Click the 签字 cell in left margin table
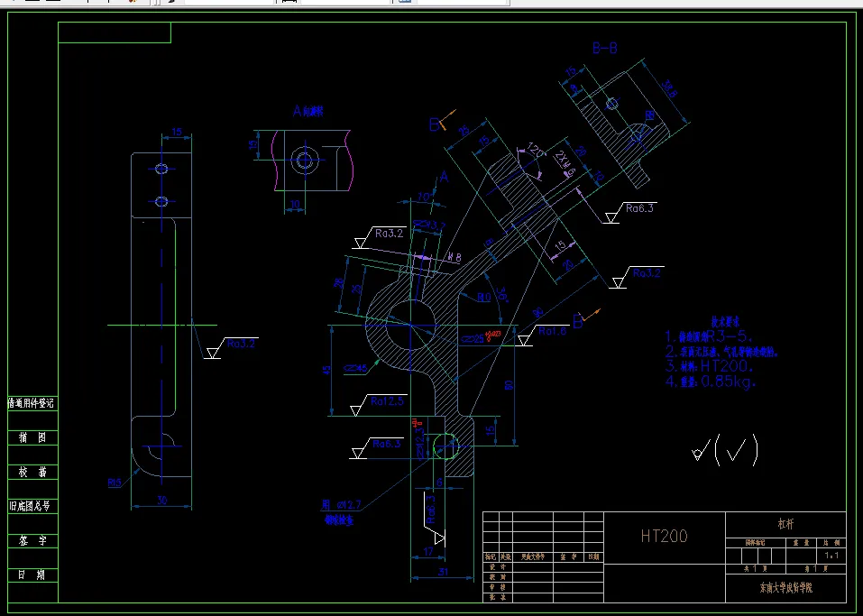The width and height of the screenshot is (863, 616). [32, 541]
